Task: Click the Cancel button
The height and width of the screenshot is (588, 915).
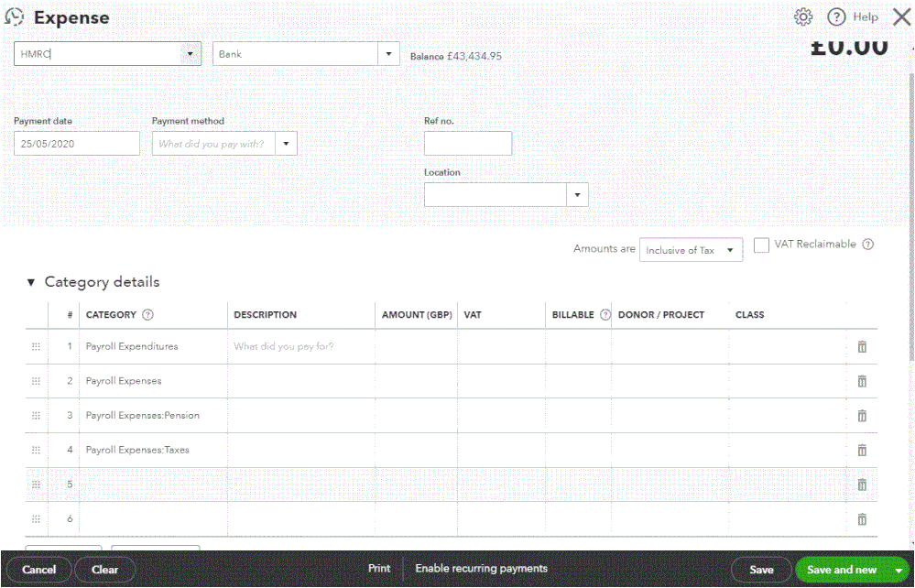Action: (x=39, y=570)
